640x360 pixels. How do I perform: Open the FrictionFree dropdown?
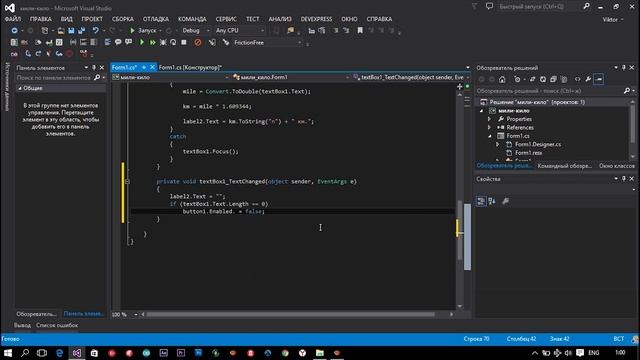coord(267,42)
